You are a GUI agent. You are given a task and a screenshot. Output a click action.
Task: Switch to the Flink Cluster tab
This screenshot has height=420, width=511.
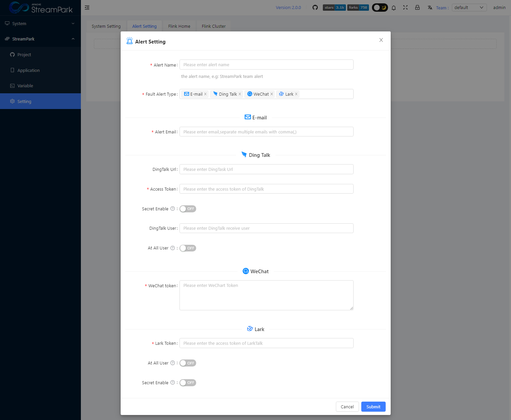[214, 26]
